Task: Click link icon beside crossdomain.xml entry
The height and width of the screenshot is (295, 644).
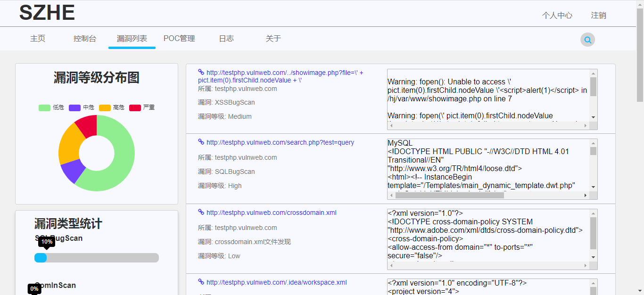Action: 200,212
